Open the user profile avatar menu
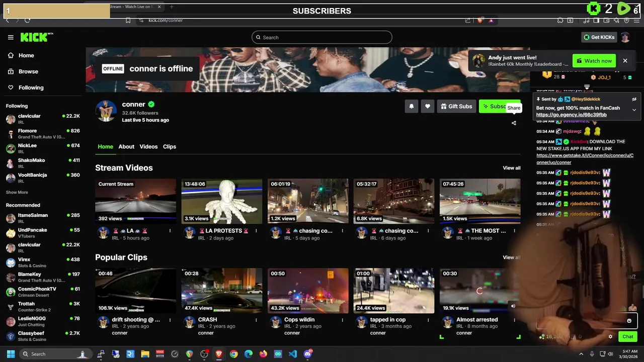Image resolution: width=644 pixels, height=362 pixels. [x=625, y=37]
